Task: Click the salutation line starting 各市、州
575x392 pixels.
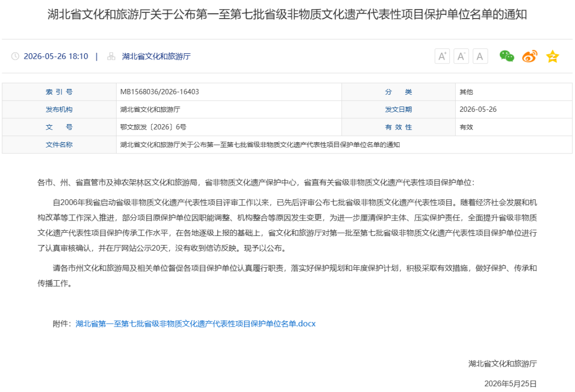Action: [256, 182]
